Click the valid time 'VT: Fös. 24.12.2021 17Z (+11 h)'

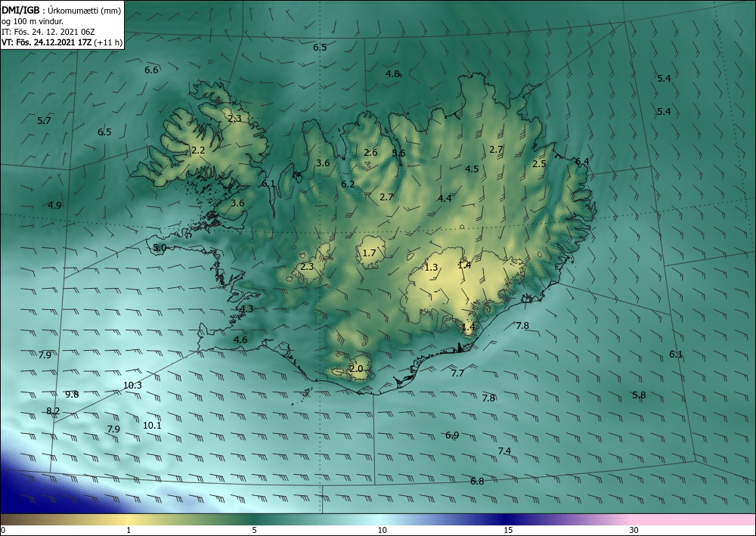62,42
